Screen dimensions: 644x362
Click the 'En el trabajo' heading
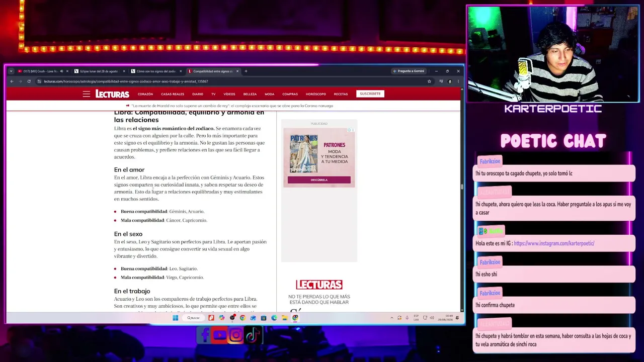coord(132,291)
